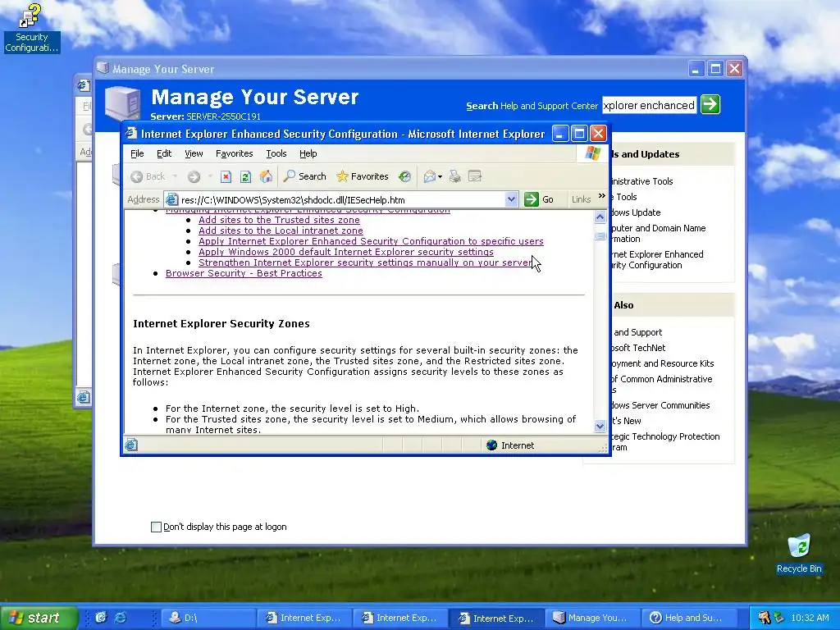Image resolution: width=840 pixels, height=630 pixels.
Task: Click the History icon in IE toolbar
Action: click(x=405, y=176)
